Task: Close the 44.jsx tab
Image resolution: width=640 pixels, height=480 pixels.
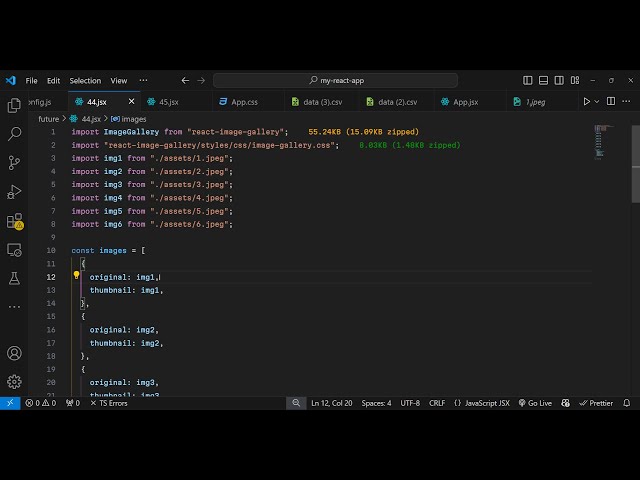Action: (131, 101)
